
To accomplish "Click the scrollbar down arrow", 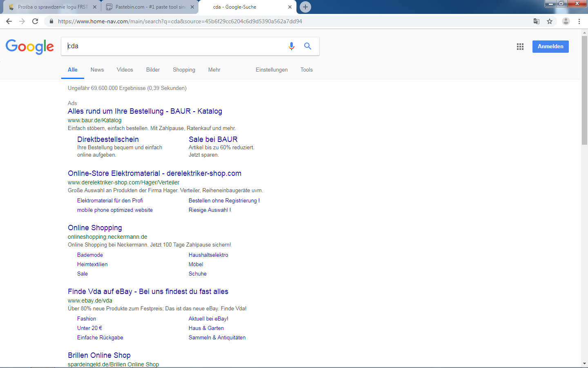I will point(584,364).
